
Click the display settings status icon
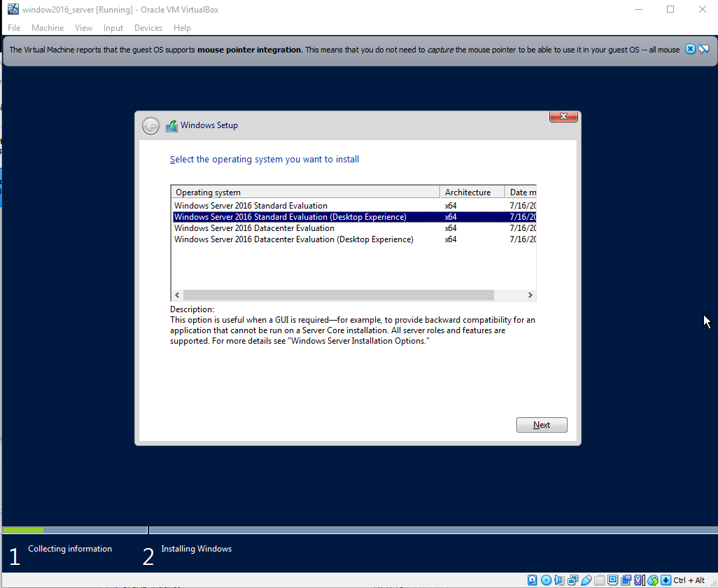click(x=613, y=580)
